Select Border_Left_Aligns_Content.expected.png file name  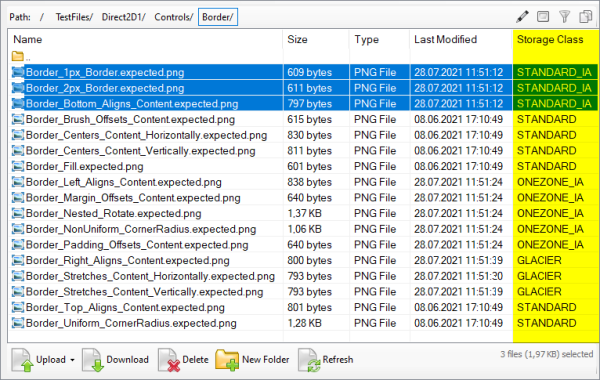[124, 182]
